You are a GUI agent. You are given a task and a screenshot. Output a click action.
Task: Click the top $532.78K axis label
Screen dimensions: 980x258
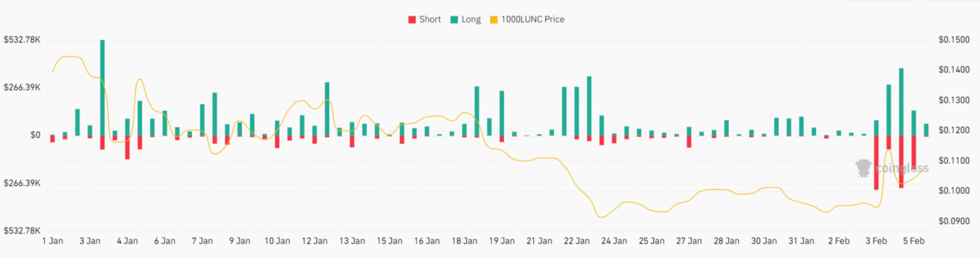pyautogui.click(x=22, y=40)
